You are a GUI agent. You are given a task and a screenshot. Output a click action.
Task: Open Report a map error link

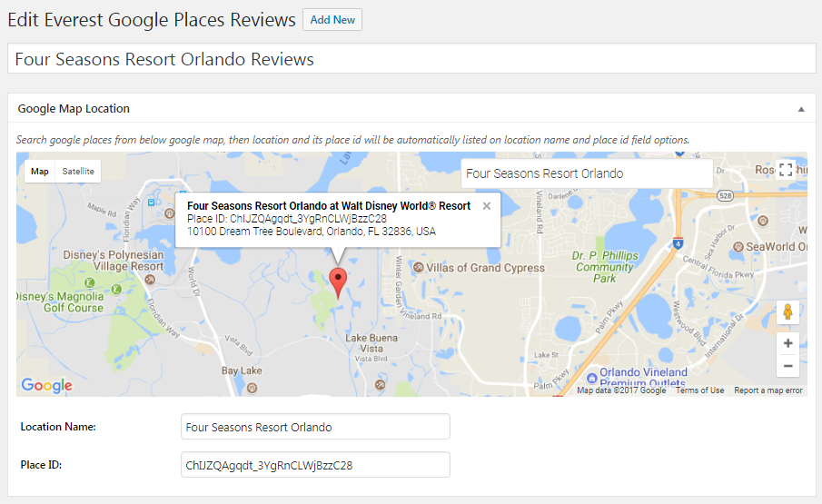(x=768, y=390)
